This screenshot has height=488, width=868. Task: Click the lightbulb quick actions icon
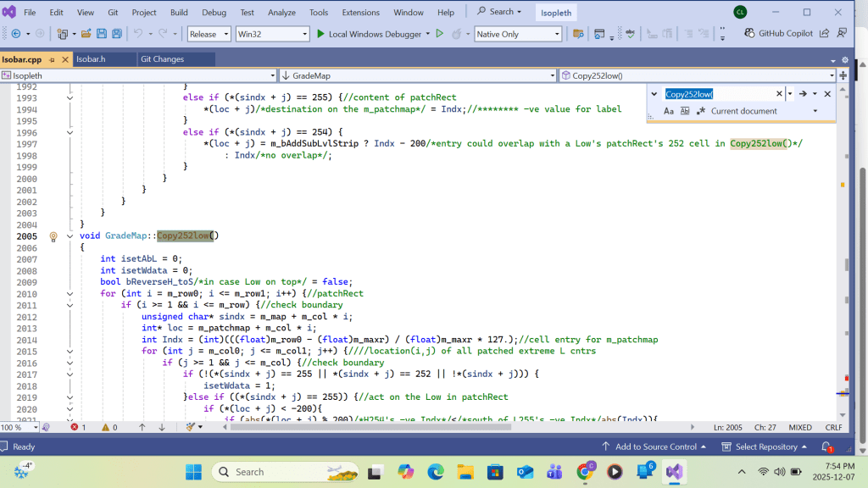tap(53, 236)
